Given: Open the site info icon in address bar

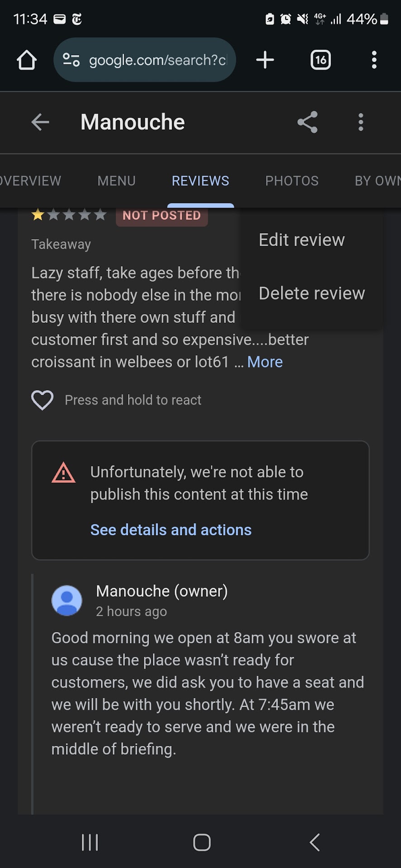Looking at the screenshot, I should 71,60.
